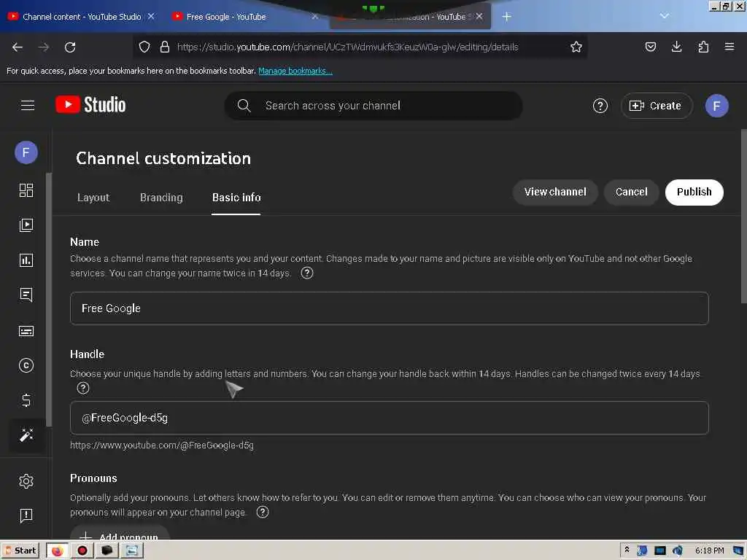Click help icon beside Pronouns description
The width and height of the screenshot is (747, 560).
point(263,512)
